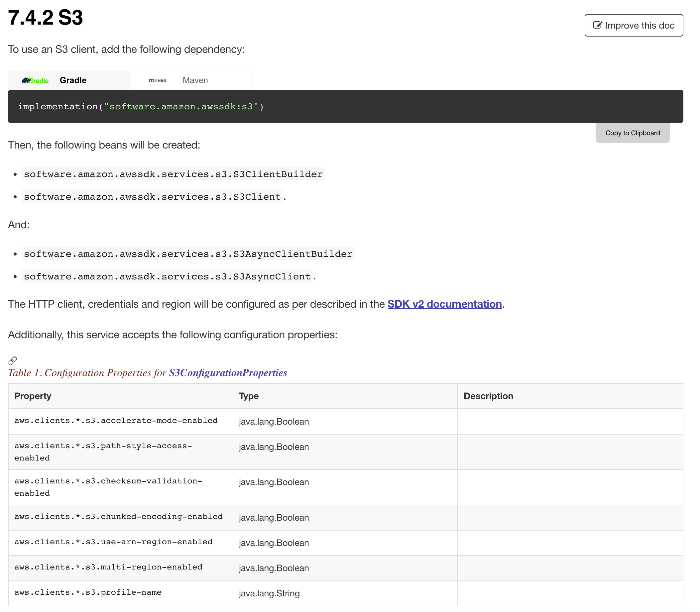Click the maven wordmark icon beside Maven tab
Viewport: 700px width, 612px height.
[x=157, y=80]
